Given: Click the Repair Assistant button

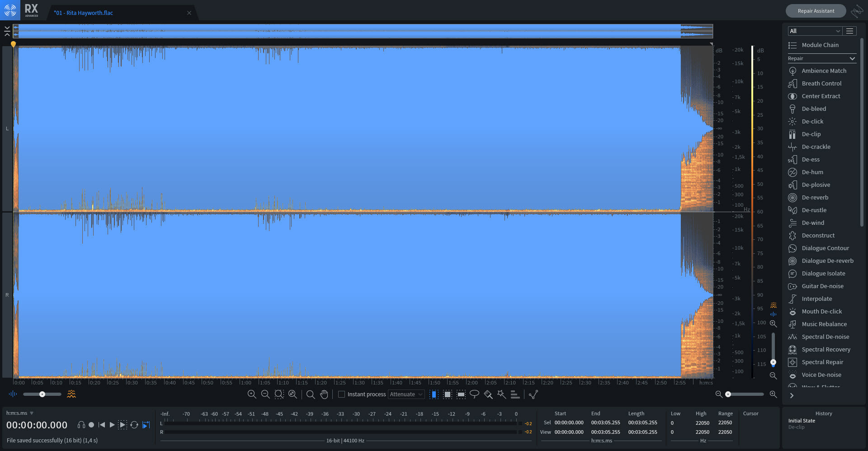Looking at the screenshot, I should point(816,11).
